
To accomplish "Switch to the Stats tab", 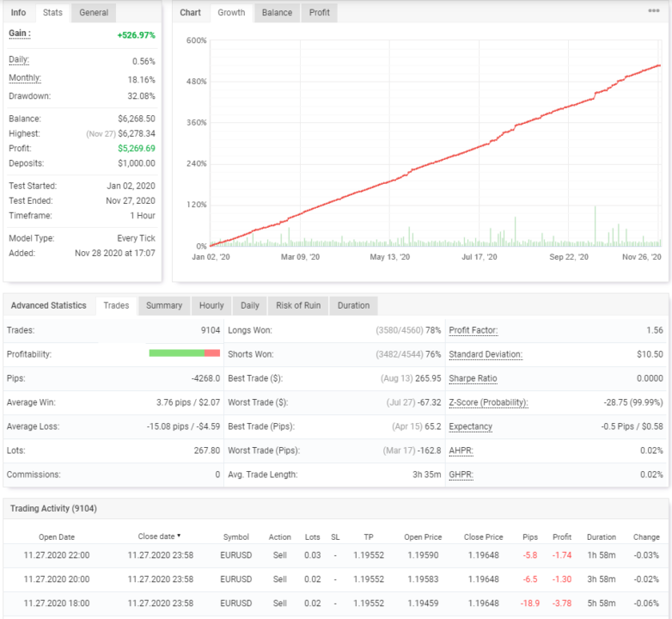I will pyautogui.click(x=52, y=13).
